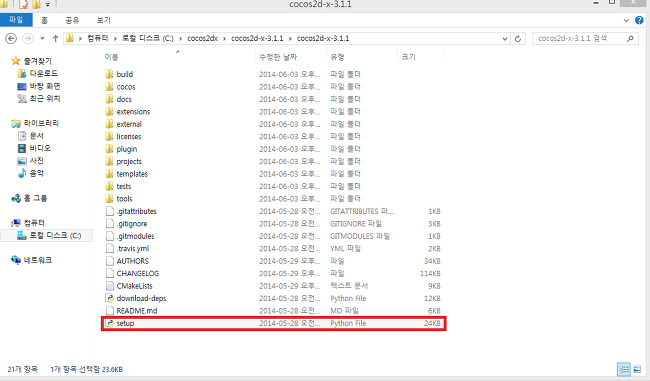Select the README.md file name

136,311
